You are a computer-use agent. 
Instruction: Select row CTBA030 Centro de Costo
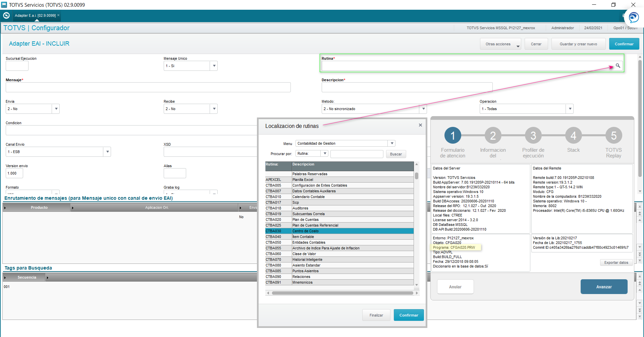[x=339, y=231]
